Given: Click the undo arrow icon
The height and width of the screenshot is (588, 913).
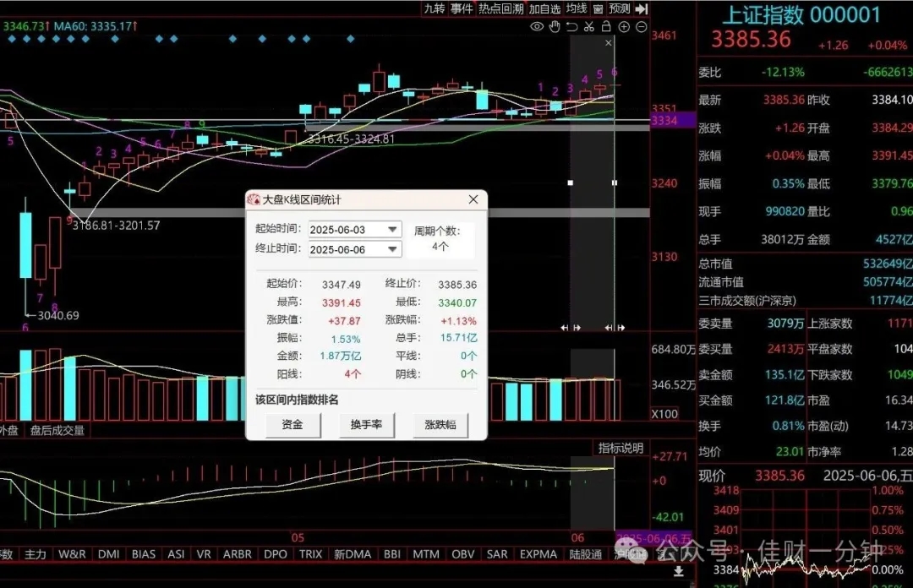Looking at the screenshot, I should pyautogui.click(x=571, y=27).
